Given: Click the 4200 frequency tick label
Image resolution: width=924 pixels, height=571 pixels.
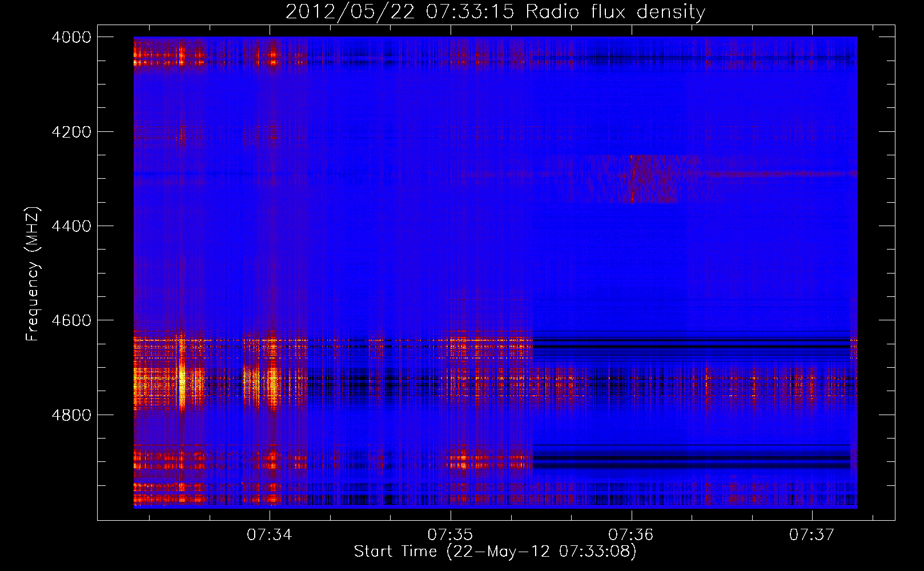Looking at the screenshot, I should coord(71,132).
